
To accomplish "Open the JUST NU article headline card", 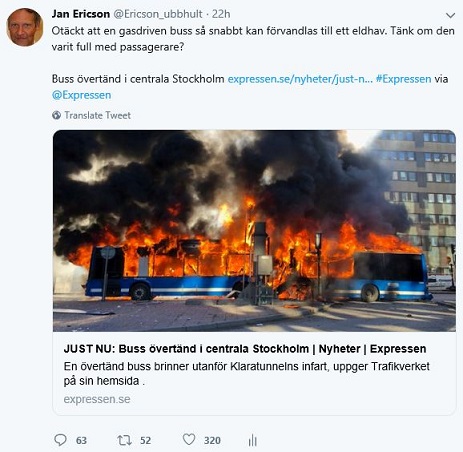I will click(245, 349).
